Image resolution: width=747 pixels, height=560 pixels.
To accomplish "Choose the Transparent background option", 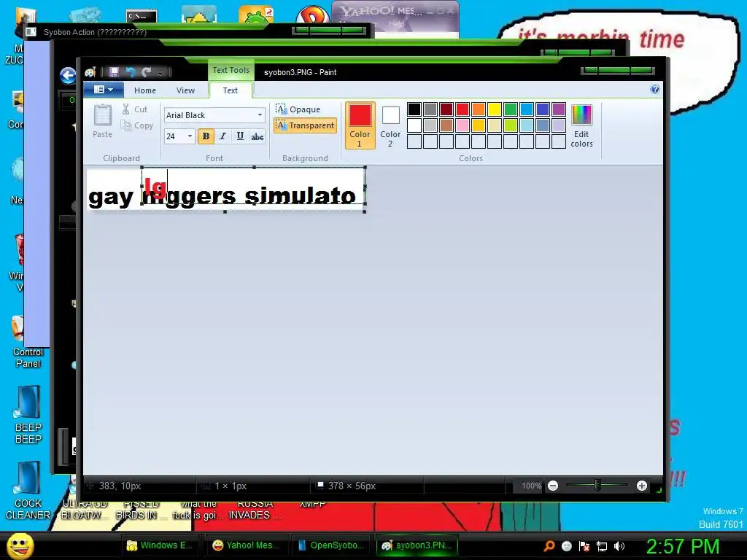I will click(306, 125).
